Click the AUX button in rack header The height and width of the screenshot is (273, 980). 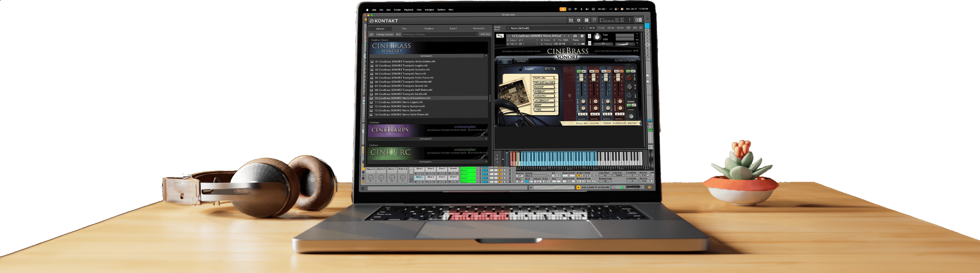(x=635, y=28)
